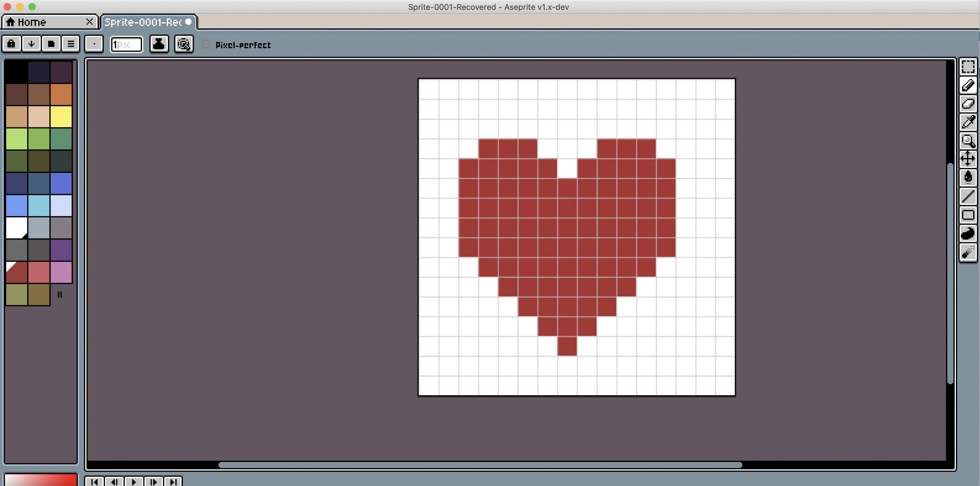Pick the pink-mauve palette swatch

[61, 272]
